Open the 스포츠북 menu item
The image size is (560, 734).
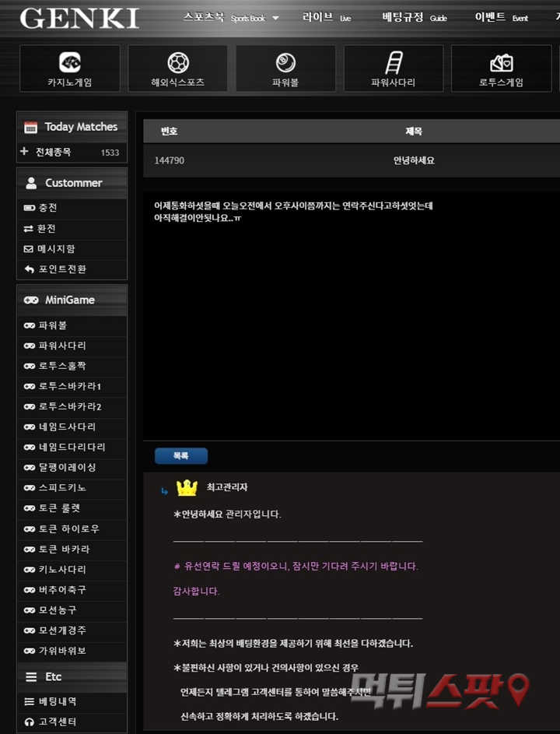pyautogui.click(x=224, y=17)
